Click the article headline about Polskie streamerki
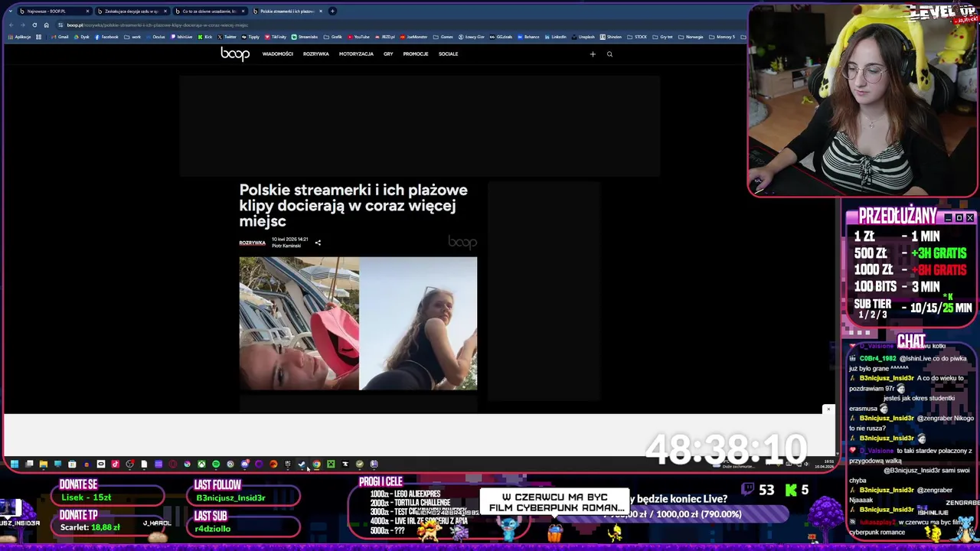 [353, 205]
